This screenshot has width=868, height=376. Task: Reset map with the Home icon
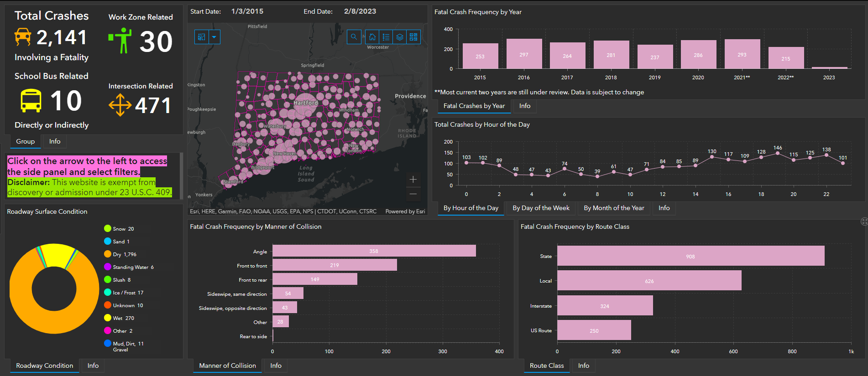coord(372,37)
